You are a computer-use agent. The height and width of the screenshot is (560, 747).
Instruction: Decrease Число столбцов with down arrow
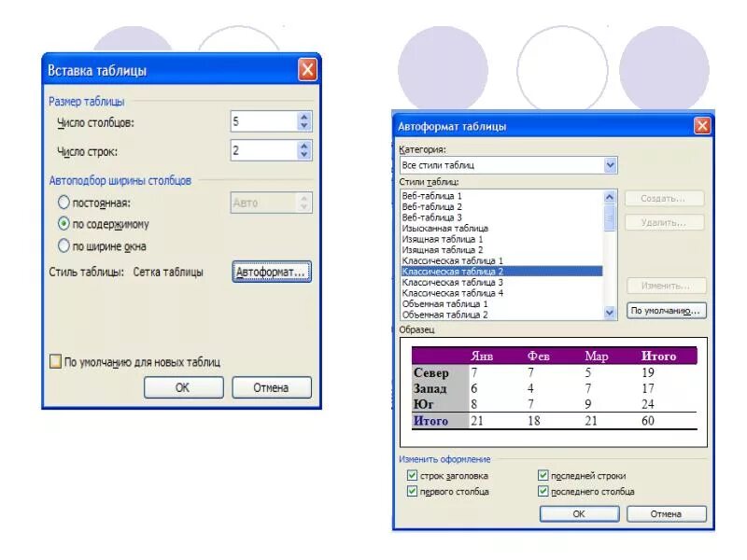(304, 126)
